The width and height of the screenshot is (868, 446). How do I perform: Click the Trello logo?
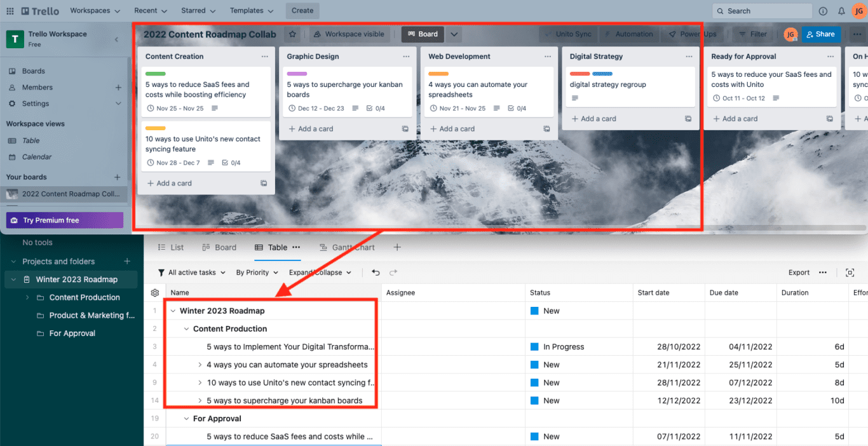40,11
